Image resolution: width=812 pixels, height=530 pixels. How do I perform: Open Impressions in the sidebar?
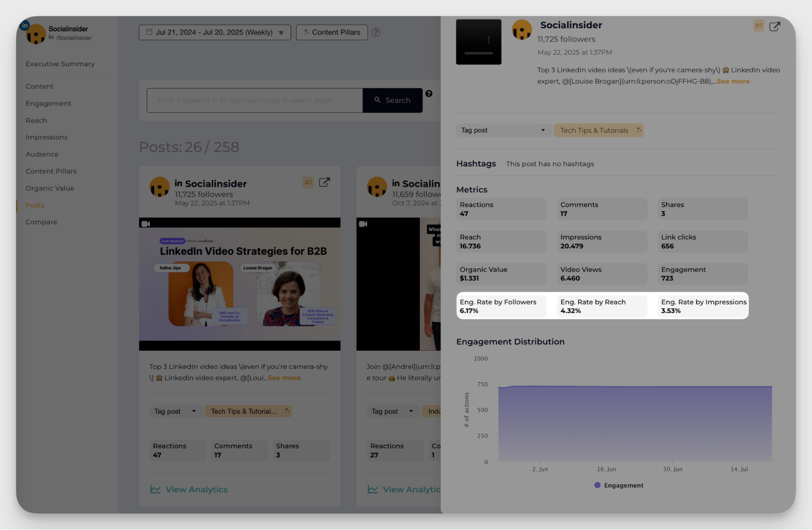tap(47, 137)
